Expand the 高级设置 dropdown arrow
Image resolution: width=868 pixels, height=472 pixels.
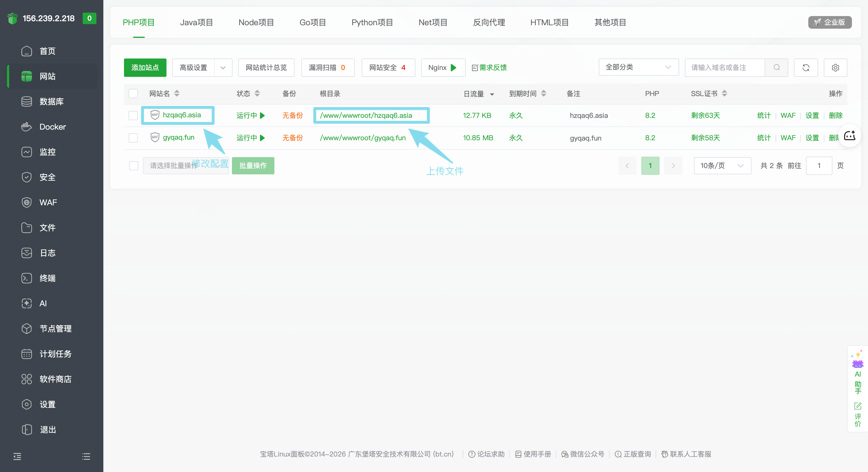pos(223,68)
